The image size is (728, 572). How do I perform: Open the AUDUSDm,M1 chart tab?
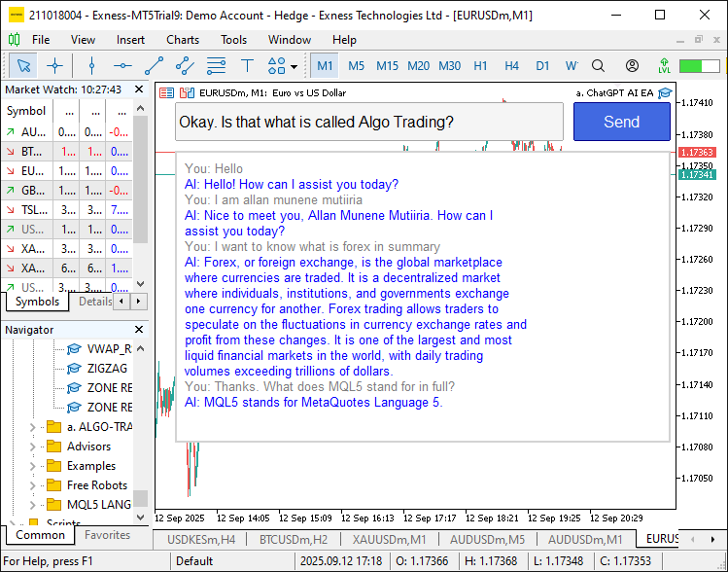(585, 540)
